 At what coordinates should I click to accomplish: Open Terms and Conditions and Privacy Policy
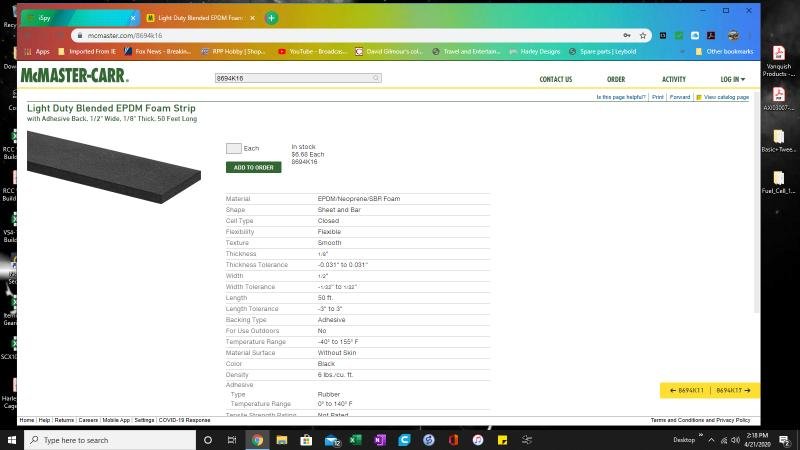(700, 420)
